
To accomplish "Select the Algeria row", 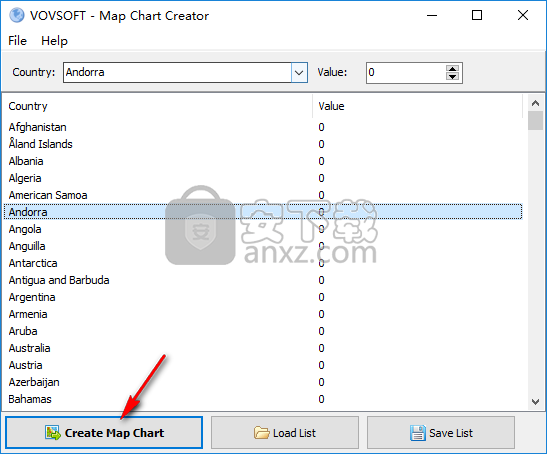I will click(x=263, y=178).
